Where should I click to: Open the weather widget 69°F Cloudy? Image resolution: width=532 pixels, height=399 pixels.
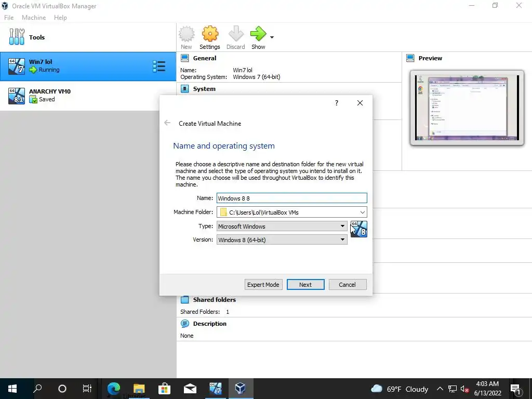[400, 389]
